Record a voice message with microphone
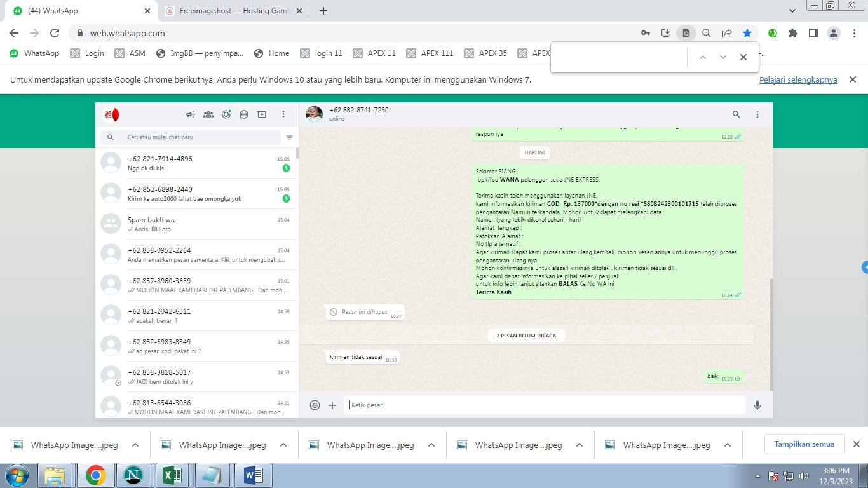868x488 pixels. click(x=757, y=405)
